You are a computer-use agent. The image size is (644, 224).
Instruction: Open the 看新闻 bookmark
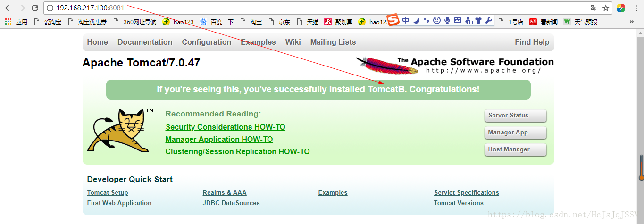click(544, 22)
